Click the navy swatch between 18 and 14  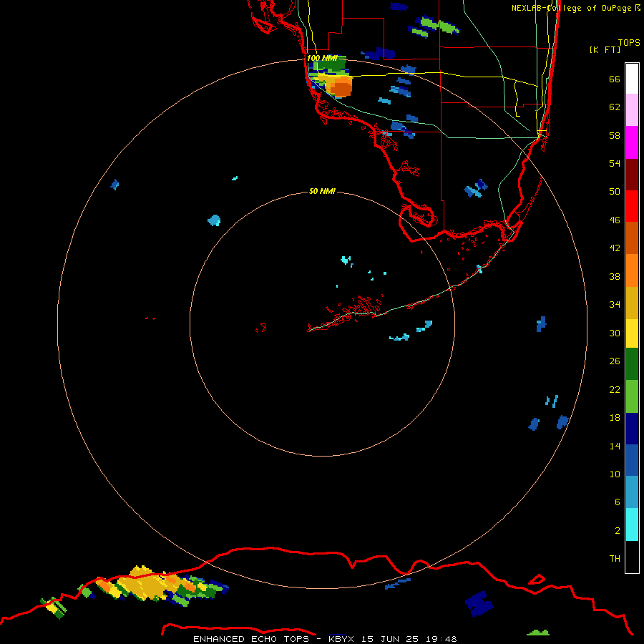632,429
